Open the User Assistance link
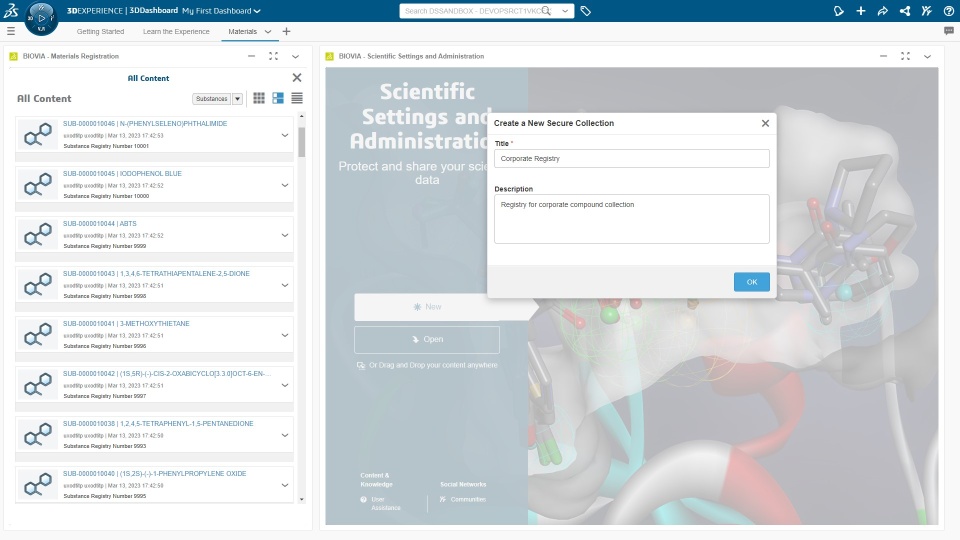The height and width of the screenshot is (540, 960). click(386, 503)
